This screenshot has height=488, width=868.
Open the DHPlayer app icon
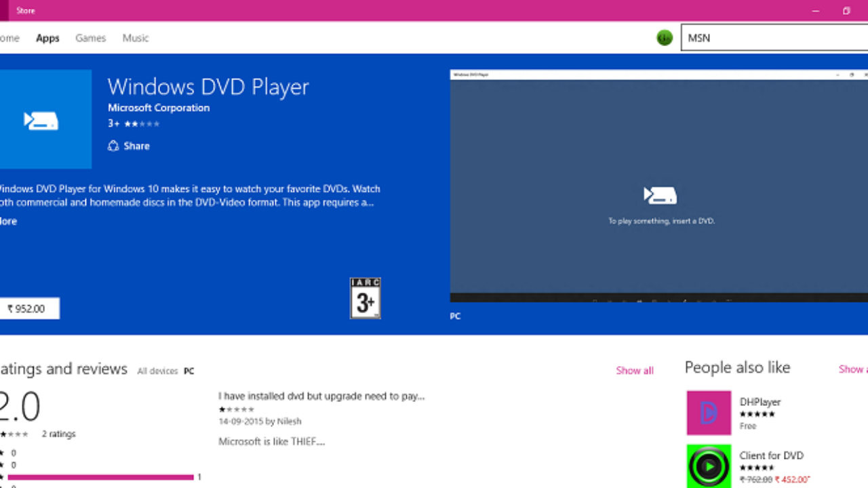point(709,413)
